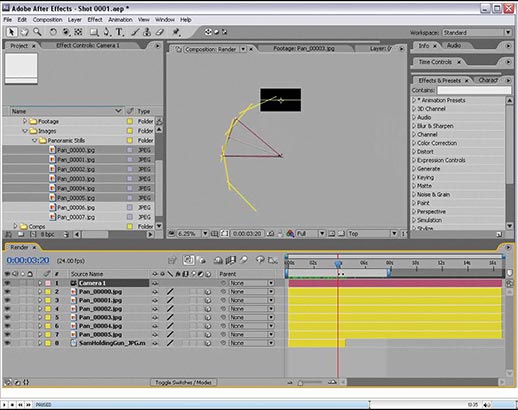Click the motion blur enable icon in timeline

244,260
